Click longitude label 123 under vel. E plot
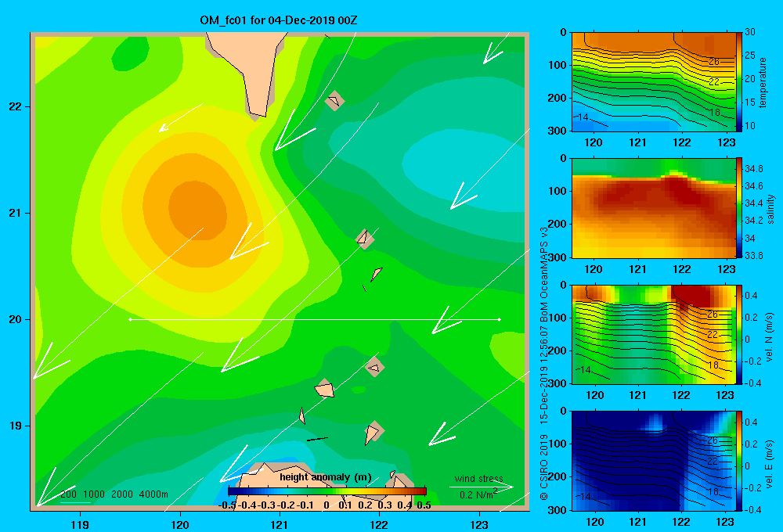The height and width of the screenshot is (532, 783). point(725,522)
